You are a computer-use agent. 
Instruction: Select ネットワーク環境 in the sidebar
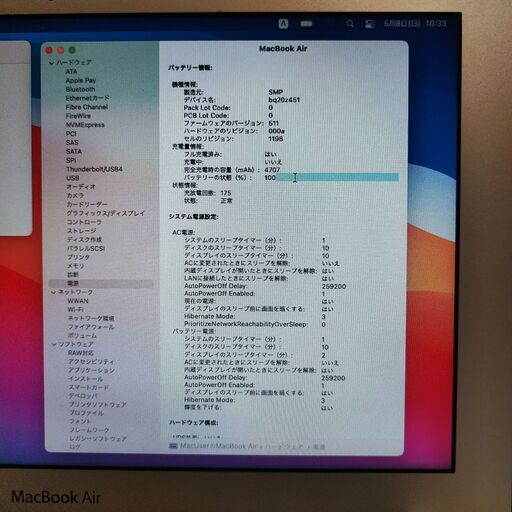click(91, 318)
